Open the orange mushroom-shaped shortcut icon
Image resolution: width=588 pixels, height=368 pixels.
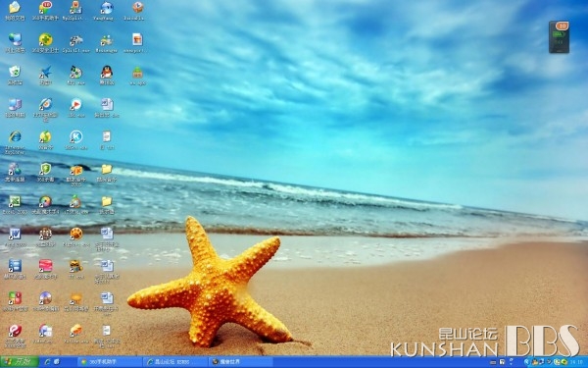pyautogui.click(x=76, y=298)
